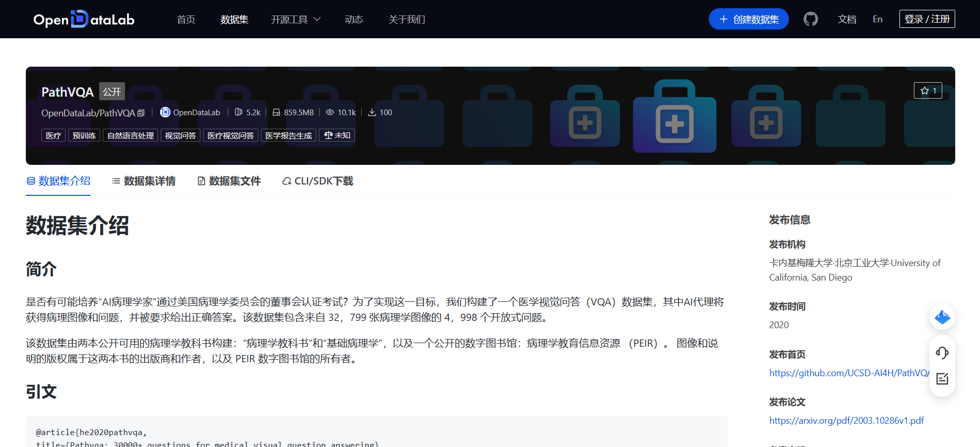Click the @article{he2020pathvqa citation line
The image size is (980, 447).
(x=91, y=432)
